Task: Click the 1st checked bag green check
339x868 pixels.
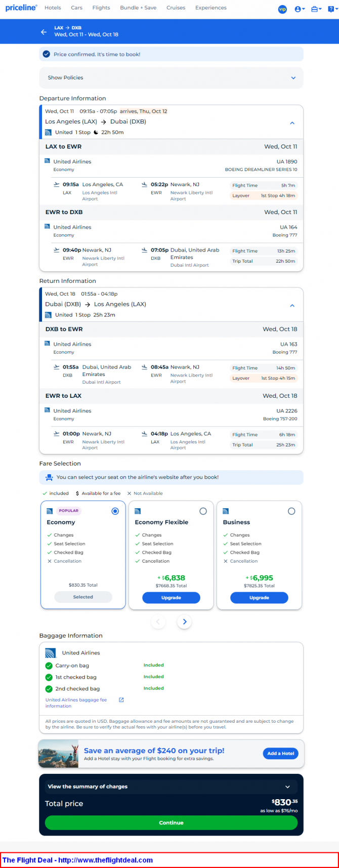Action: click(49, 677)
